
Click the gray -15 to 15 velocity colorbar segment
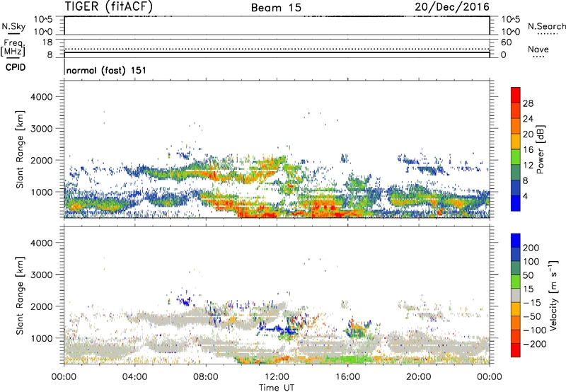[516, 295]
